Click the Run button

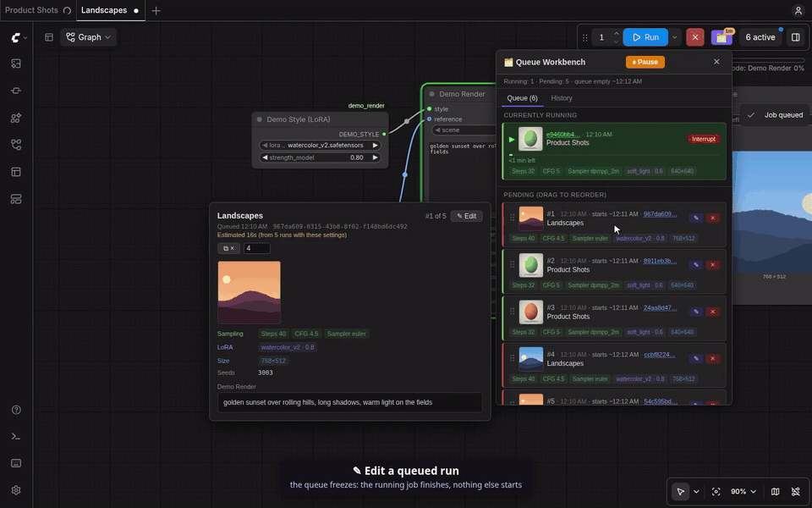[x=645, y=37]
